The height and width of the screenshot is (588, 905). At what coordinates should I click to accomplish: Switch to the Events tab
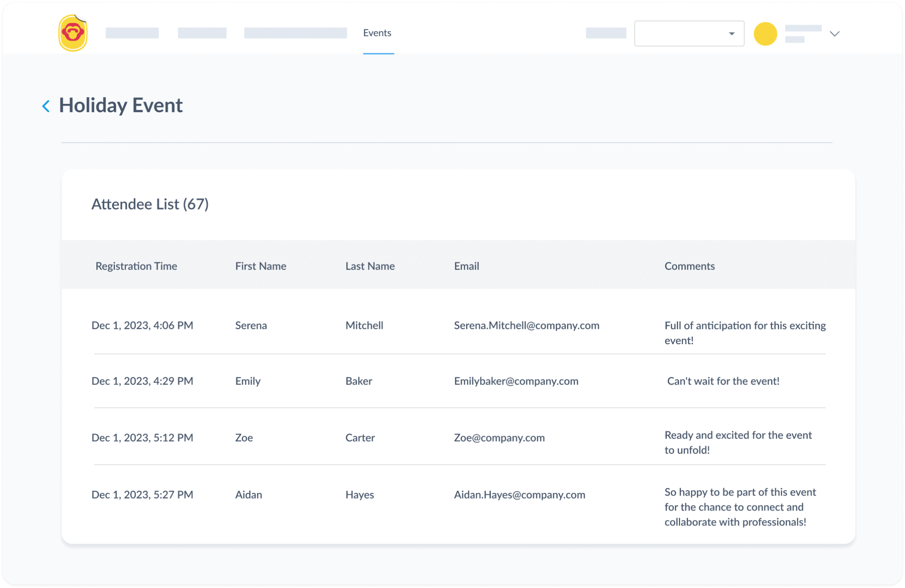click(377, 33)
